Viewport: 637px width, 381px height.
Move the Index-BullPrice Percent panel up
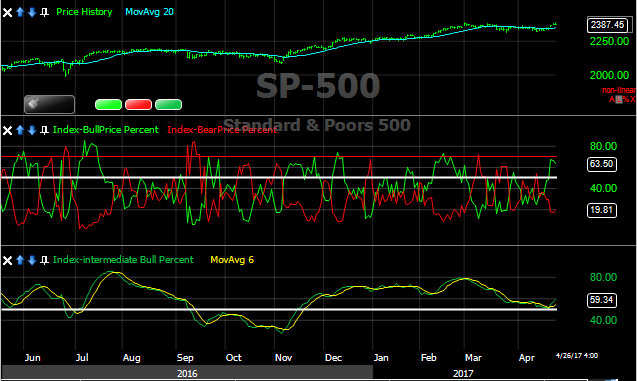point(20,130)
